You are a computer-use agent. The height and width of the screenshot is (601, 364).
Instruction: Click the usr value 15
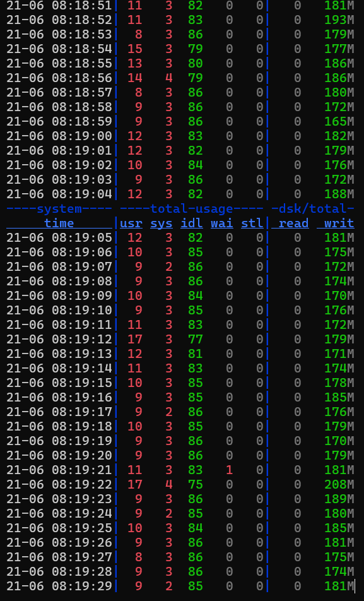(x=135, y=49)
